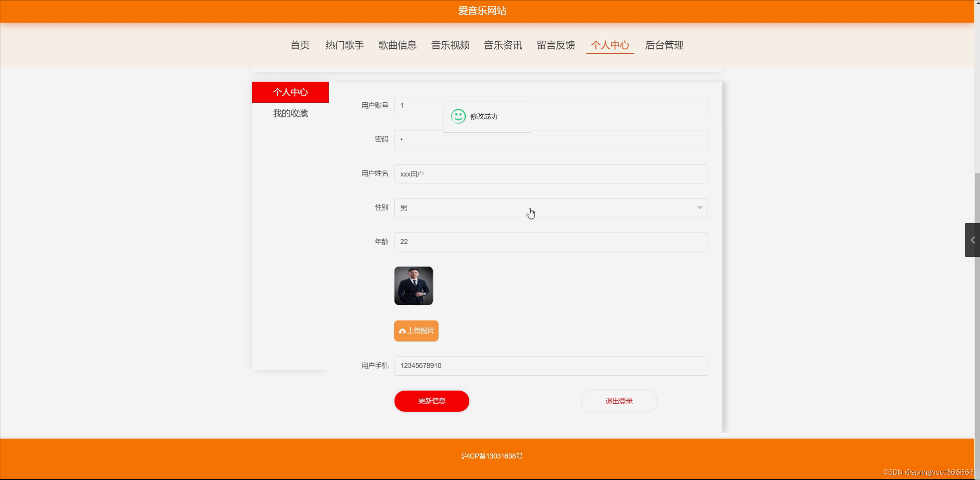
Task: Click the smiley icon in success toast
Action: [458, 116]
